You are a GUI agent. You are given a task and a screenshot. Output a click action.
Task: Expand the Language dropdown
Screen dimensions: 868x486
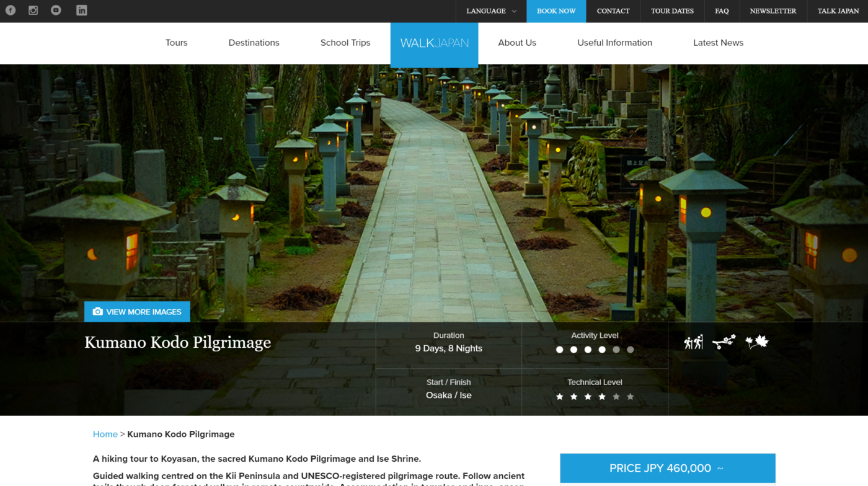coord(491,11)
